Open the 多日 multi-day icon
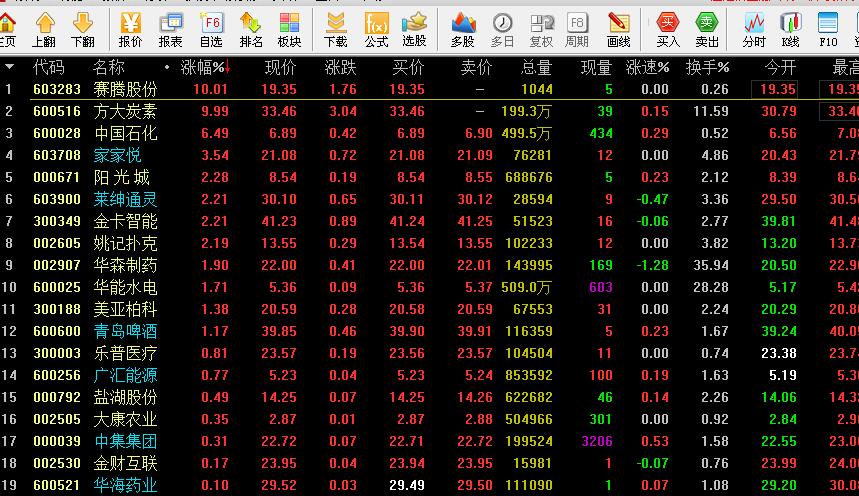859x496 pixels. pos(502,29)
